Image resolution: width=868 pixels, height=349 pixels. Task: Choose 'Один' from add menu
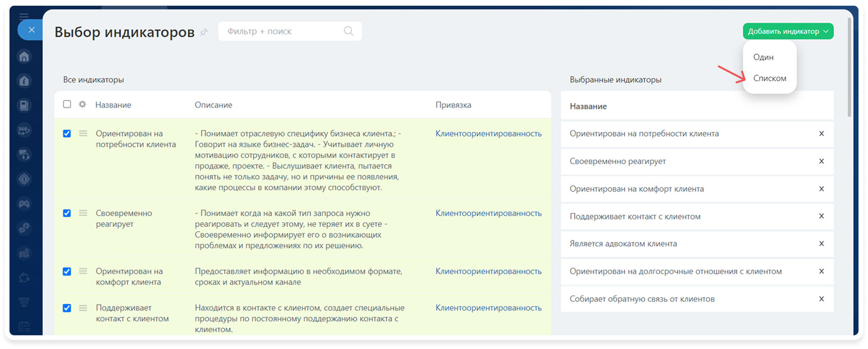click(763, 57)
